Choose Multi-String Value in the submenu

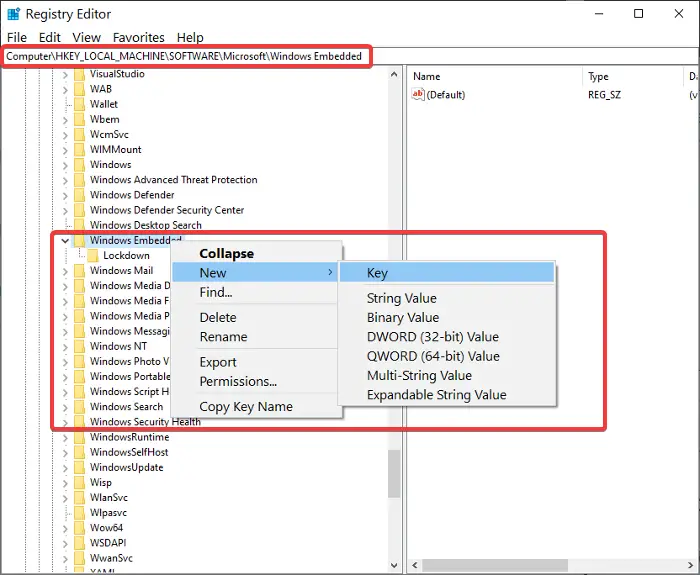[x=446, y=375]
